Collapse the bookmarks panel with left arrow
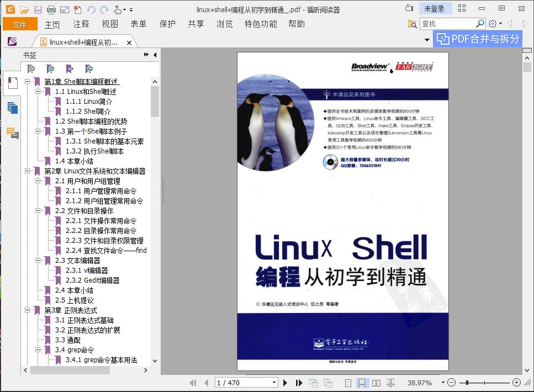This screenshot has width=534, height=392. (x=155, y=55)
